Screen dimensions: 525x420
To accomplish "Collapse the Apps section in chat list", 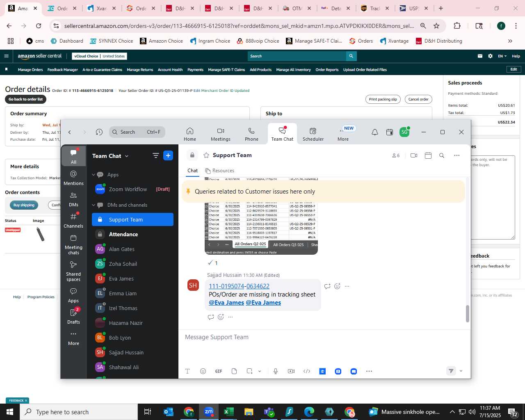I will [94, 175].
